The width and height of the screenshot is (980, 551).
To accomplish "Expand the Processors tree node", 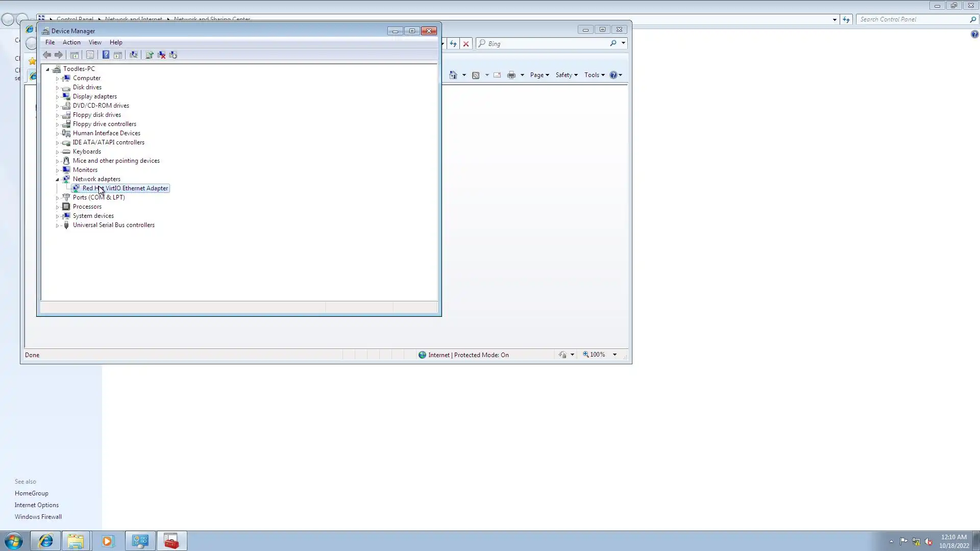I will click(57, 207).
